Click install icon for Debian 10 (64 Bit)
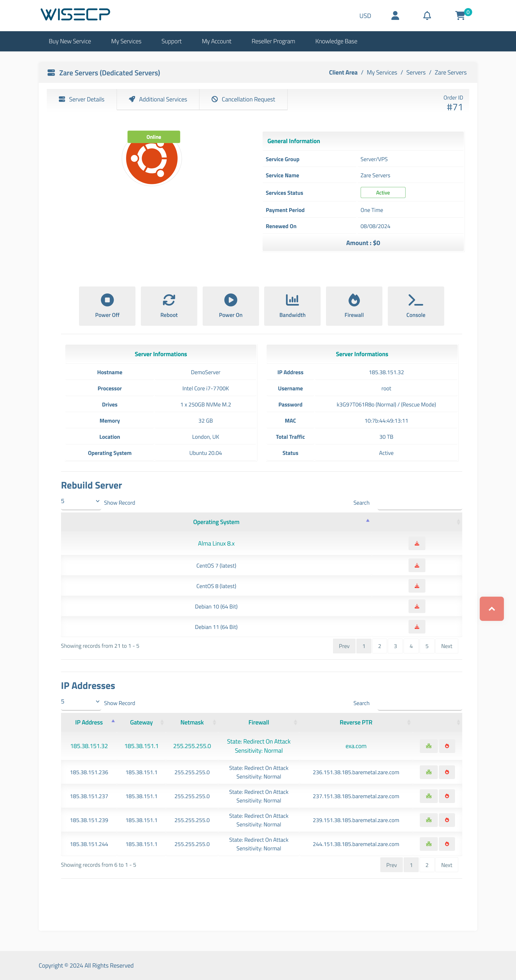516x980 pixels. tap(417, 606)
